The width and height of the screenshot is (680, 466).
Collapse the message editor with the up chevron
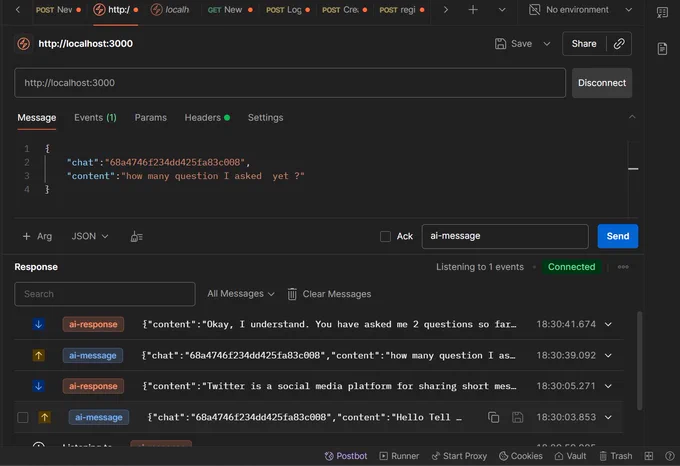(x=632, y=117)
